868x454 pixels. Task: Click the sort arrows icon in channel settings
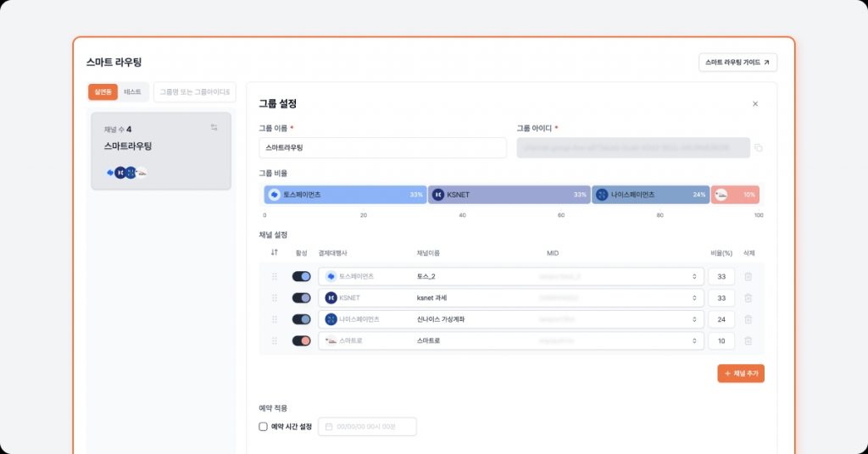[x=274, y=252]
